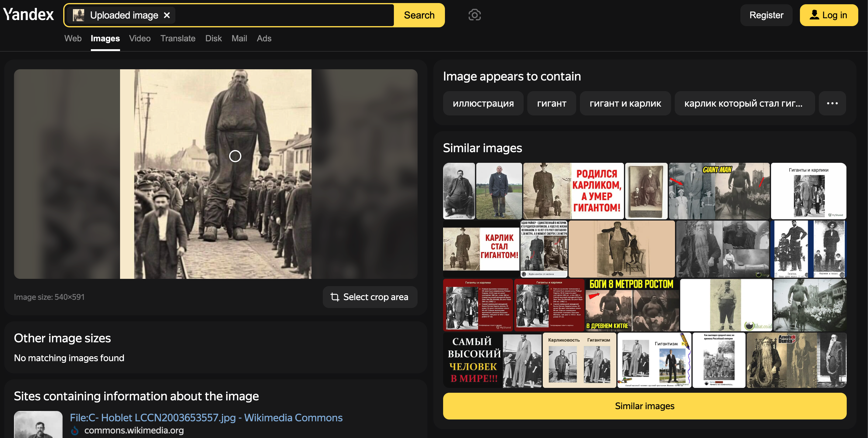Switch to the Web tab
This screenshot has width=868, height=438.
point(73,38)
